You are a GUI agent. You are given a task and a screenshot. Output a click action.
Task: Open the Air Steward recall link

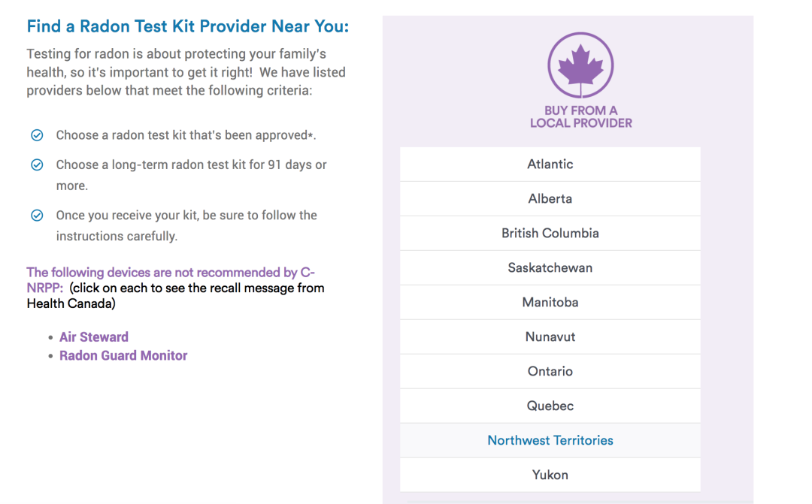pyautogui.click(x=94, y=337)
